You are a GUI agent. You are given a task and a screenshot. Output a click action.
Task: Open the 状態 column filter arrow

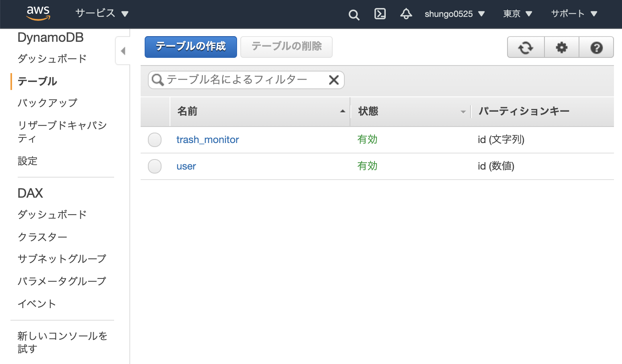coord(463,112)
